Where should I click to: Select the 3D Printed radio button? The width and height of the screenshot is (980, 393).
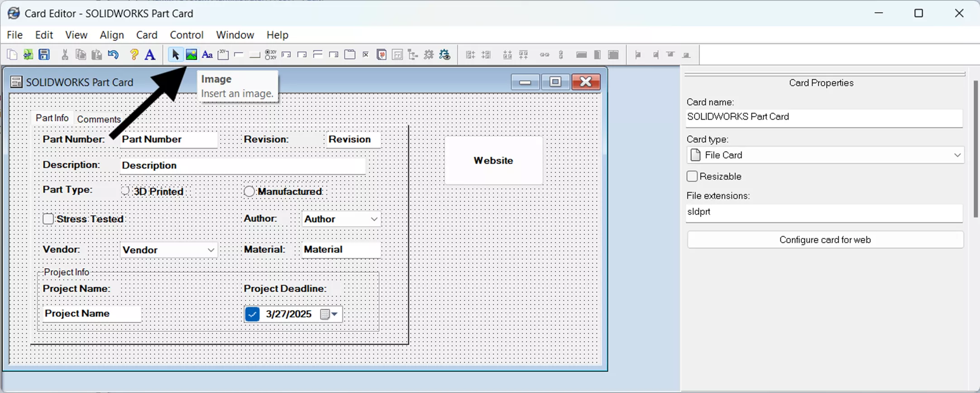[x=125, y=191]
